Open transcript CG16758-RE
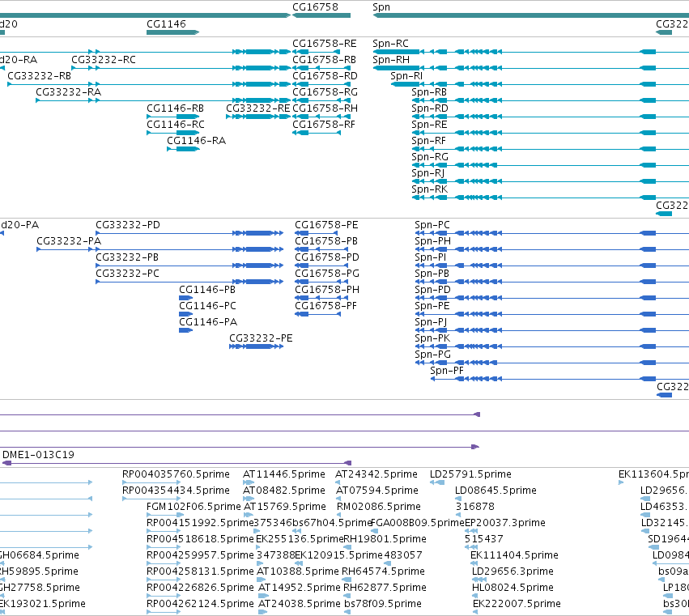689x616 pixels. (x=325, y=44)
